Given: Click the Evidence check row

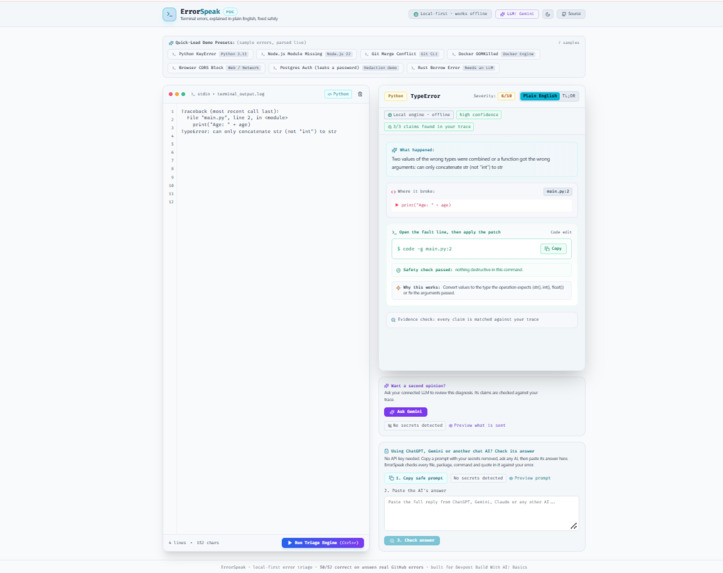Looking at the screenshot, I should click(481, 319).
